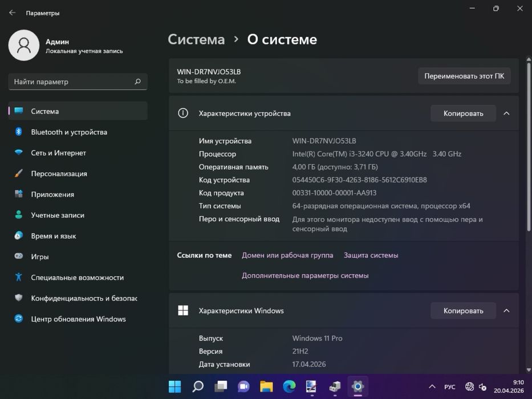Open Bluetooth и устройства settings
The image size is (532, 399).
68,132
